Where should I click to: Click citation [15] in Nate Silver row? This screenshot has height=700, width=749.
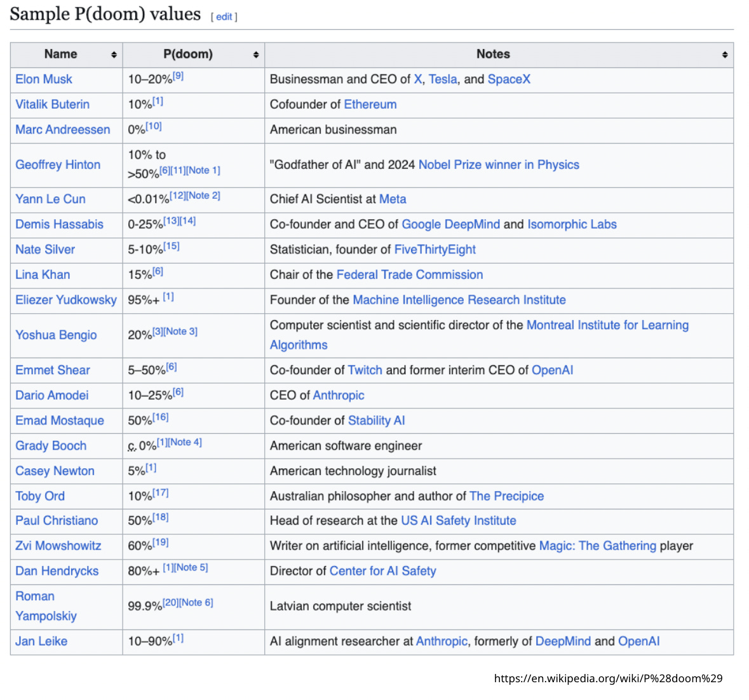172,246
